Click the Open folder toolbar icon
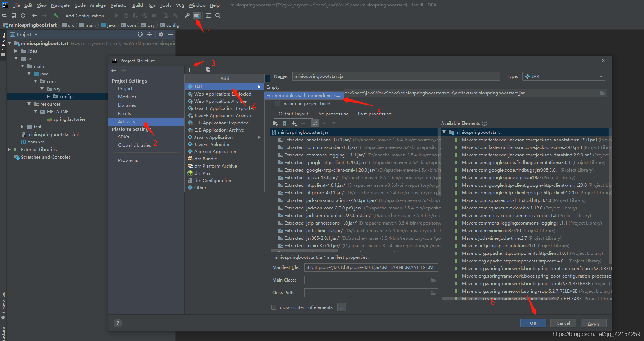This screenshot has width=644, height=341. pos(4,15)
